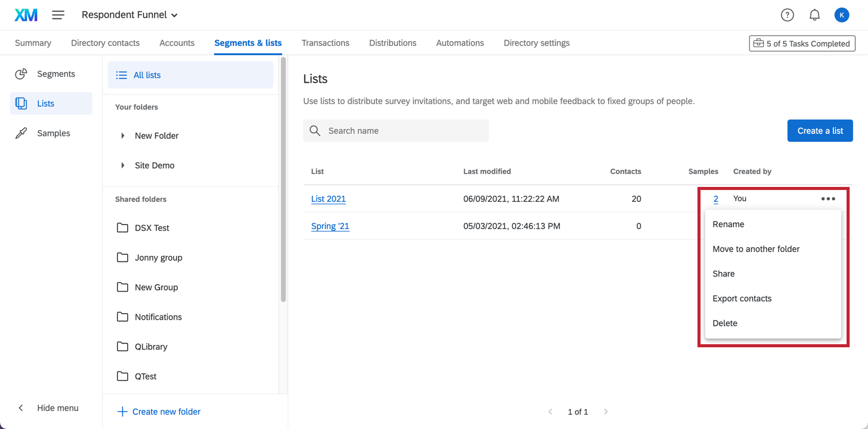Select Export contacts from the menu
This screenshot has width=868, height=429.
coord(742,299)
